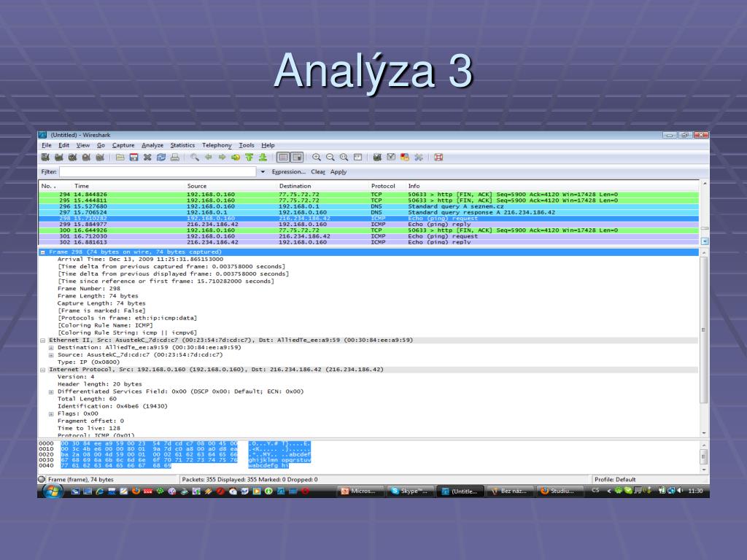The image size is (747, 560).
Task: Click the Expression... button
Action: pos(289,172)
